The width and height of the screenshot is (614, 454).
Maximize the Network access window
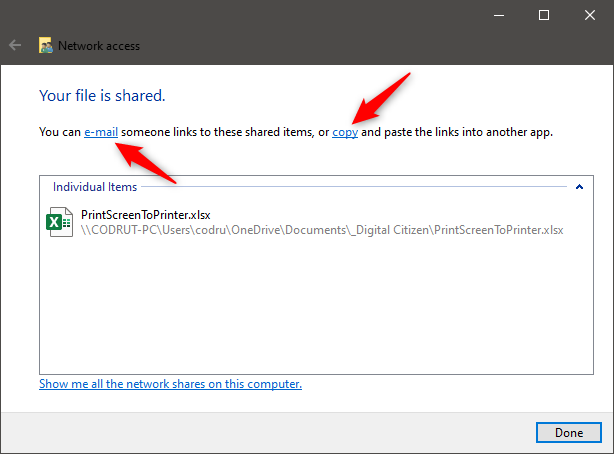tap(544, 15)
